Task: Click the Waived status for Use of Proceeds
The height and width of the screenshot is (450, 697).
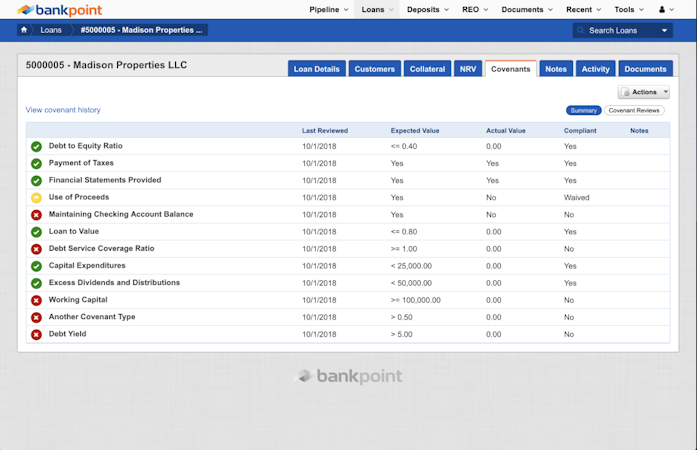Action: pyautogui.click(x=577, y=197)
